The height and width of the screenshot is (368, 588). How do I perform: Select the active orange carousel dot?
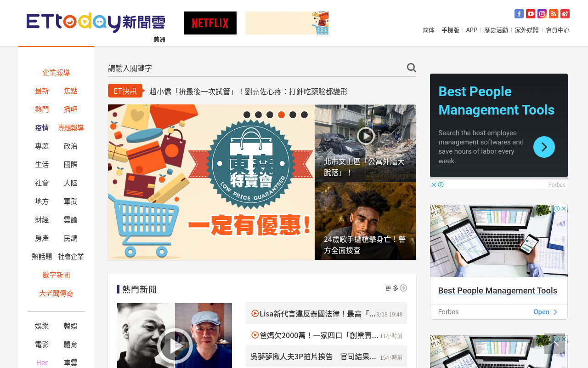pos(281,115)
